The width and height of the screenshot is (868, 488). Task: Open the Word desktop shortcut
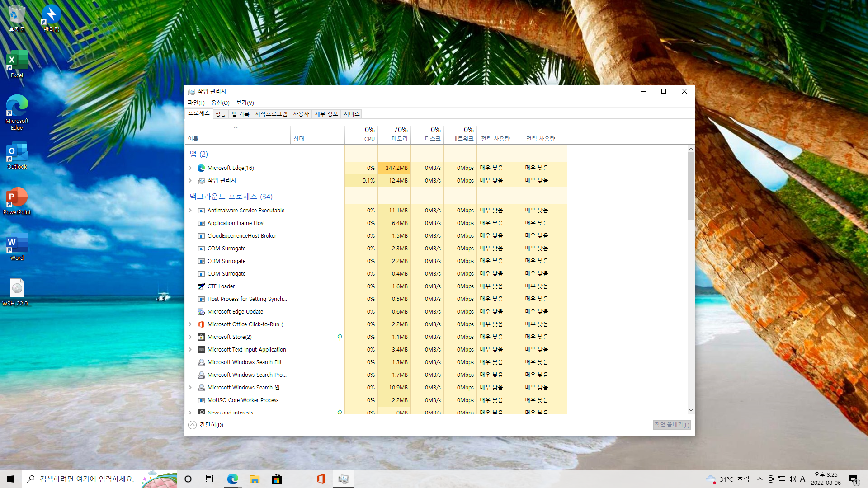tap(17, 247)
